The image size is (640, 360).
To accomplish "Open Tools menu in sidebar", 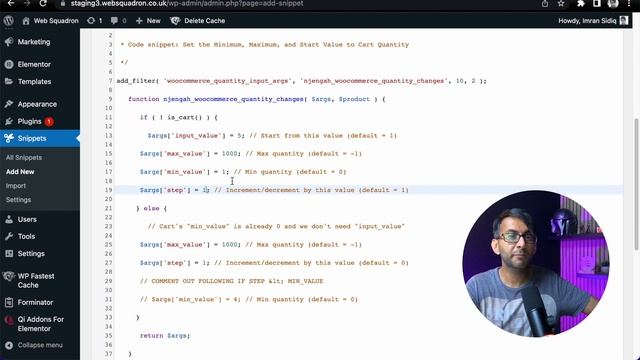I will click(26, 236).
